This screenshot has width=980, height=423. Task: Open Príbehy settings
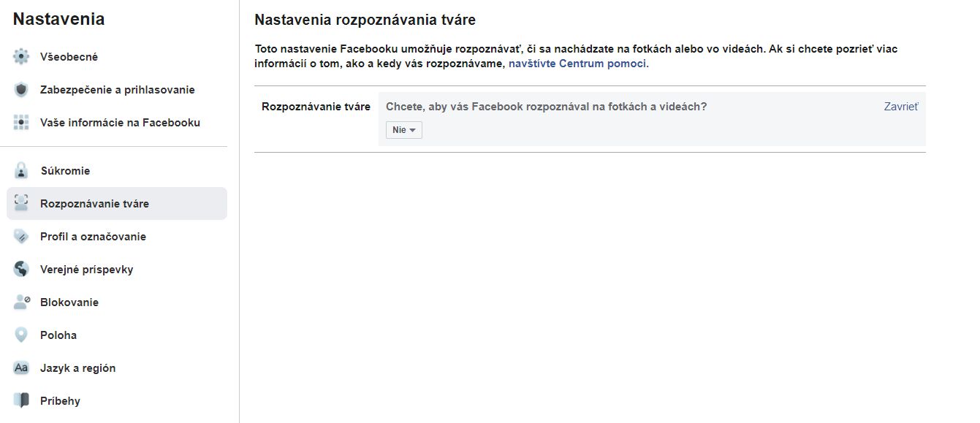pos(117,401)
